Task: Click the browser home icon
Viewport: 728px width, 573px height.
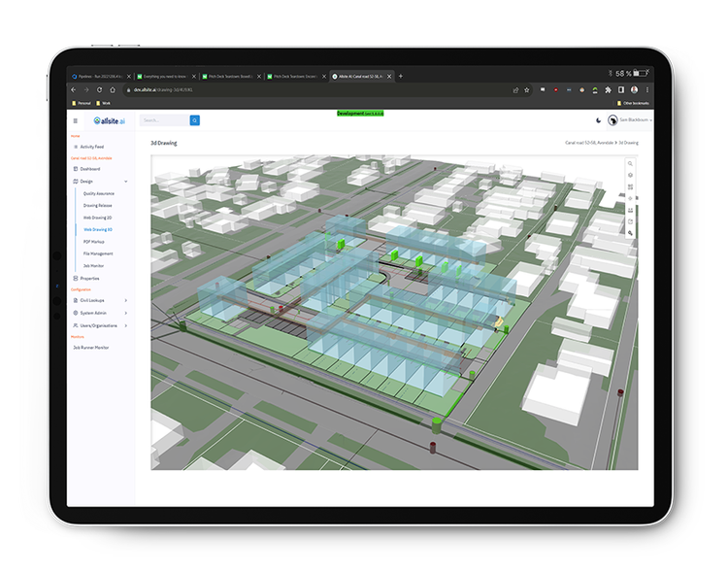Action: (113, 89)
